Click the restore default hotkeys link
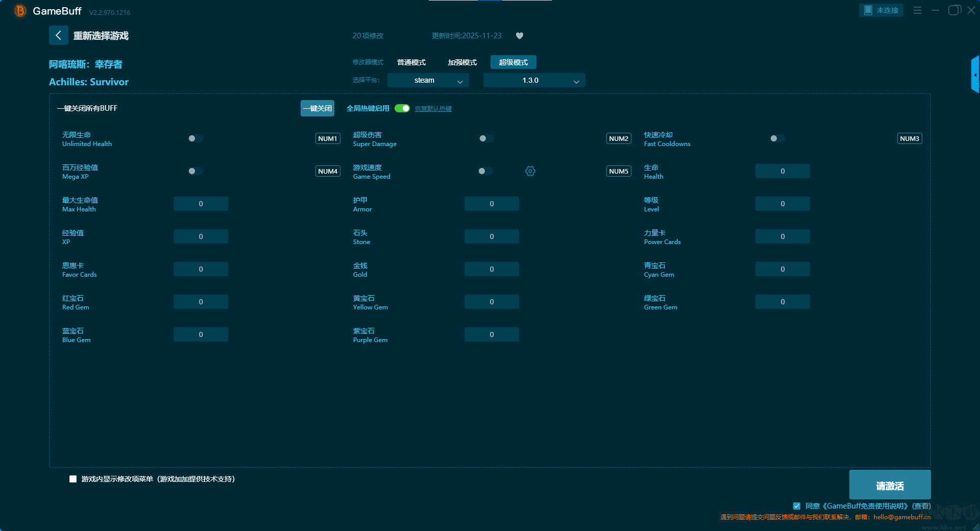The height and width of the screenshot is (531, 980). click(x=433, y=109)
